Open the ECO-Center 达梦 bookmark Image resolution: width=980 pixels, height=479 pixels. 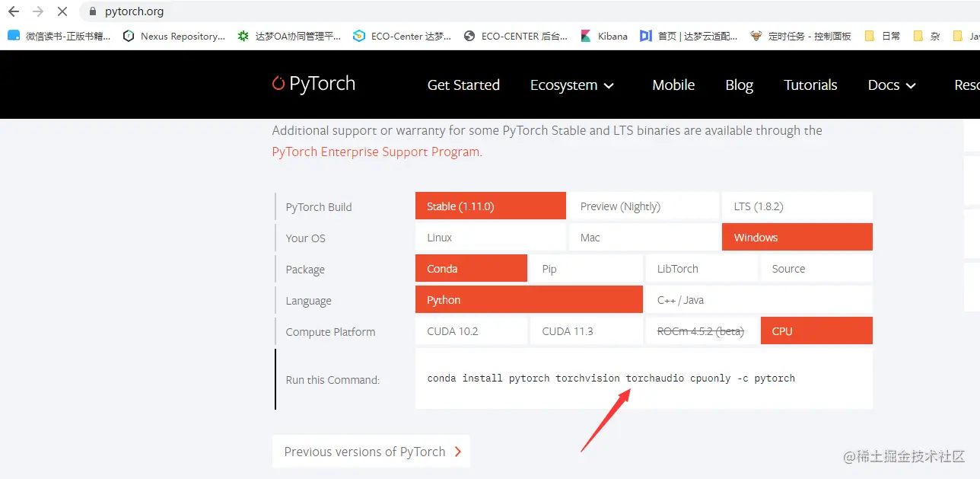point(402,36)
